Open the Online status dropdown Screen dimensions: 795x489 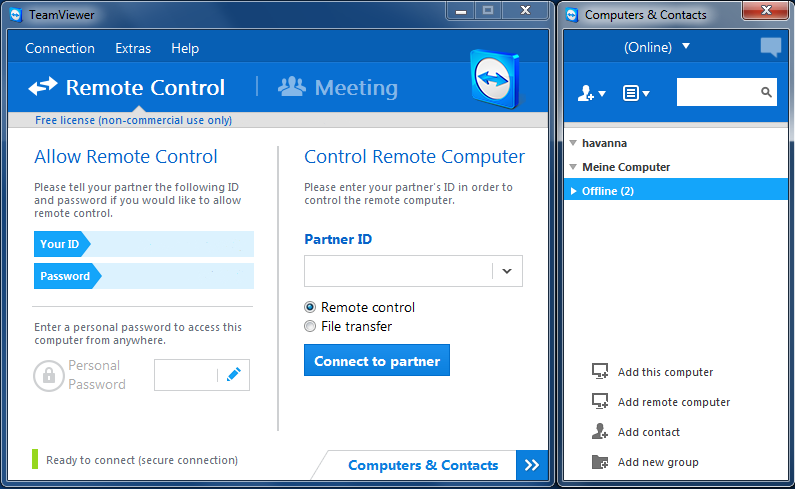657,47
